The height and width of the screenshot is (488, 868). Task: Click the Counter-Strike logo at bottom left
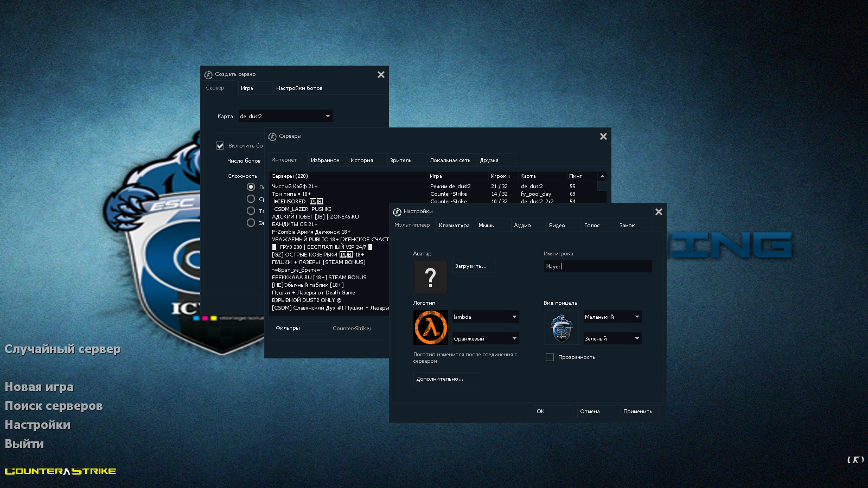pos(60,471)
